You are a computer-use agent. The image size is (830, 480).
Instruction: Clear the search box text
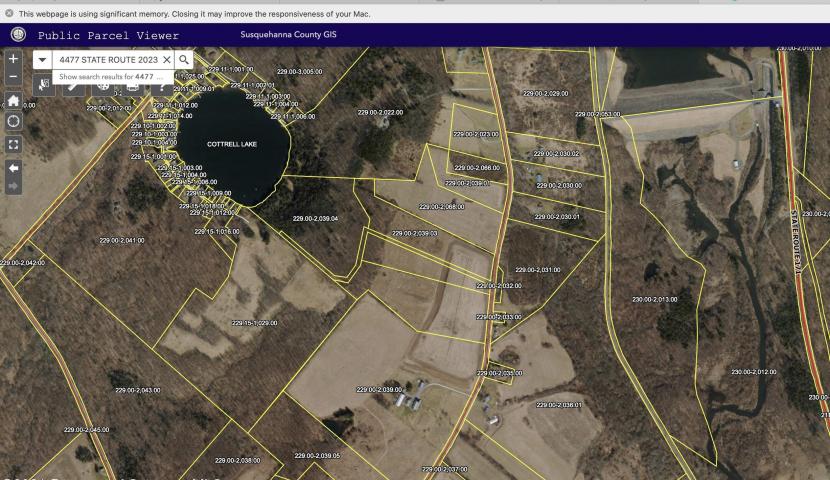click(x=166, y=60)
